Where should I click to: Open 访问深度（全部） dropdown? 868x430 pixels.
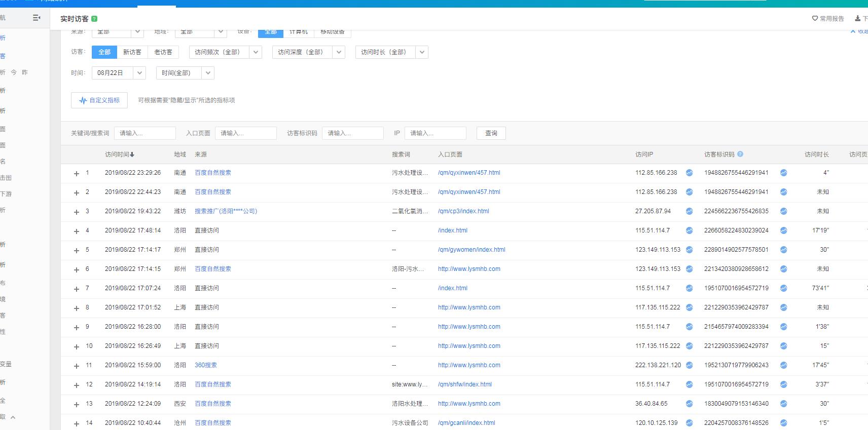click(309, 52)
